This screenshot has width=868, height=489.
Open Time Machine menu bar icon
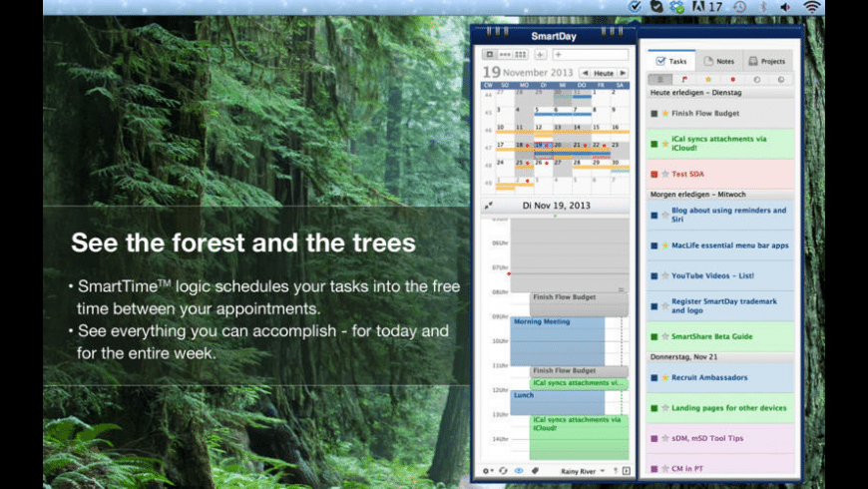(739, 7)
